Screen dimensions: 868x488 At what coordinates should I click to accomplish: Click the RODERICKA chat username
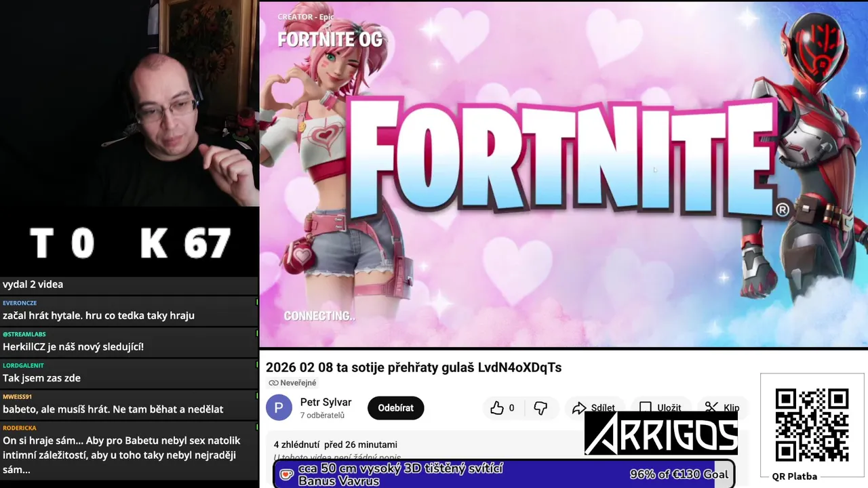click(x=20, y=428)
